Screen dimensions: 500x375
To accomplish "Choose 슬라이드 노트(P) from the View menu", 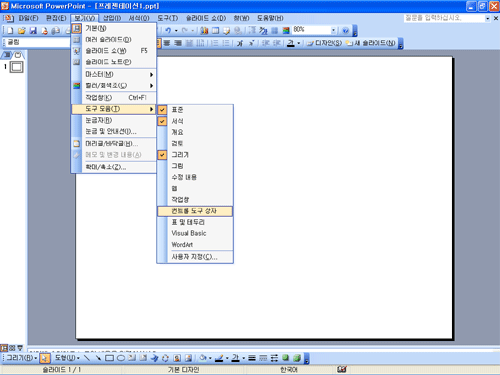I will [x=114, y=62].
